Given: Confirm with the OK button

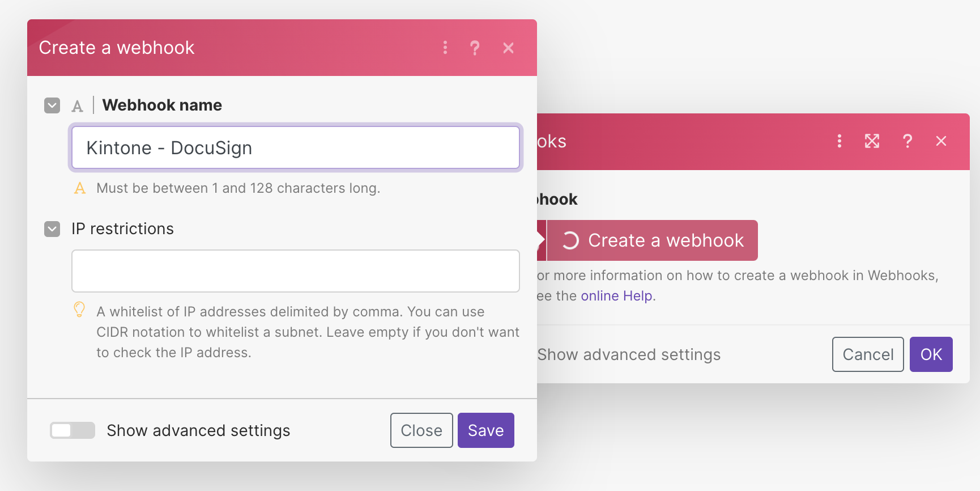Looking at the screenshot, I should [x=931, y=354].
